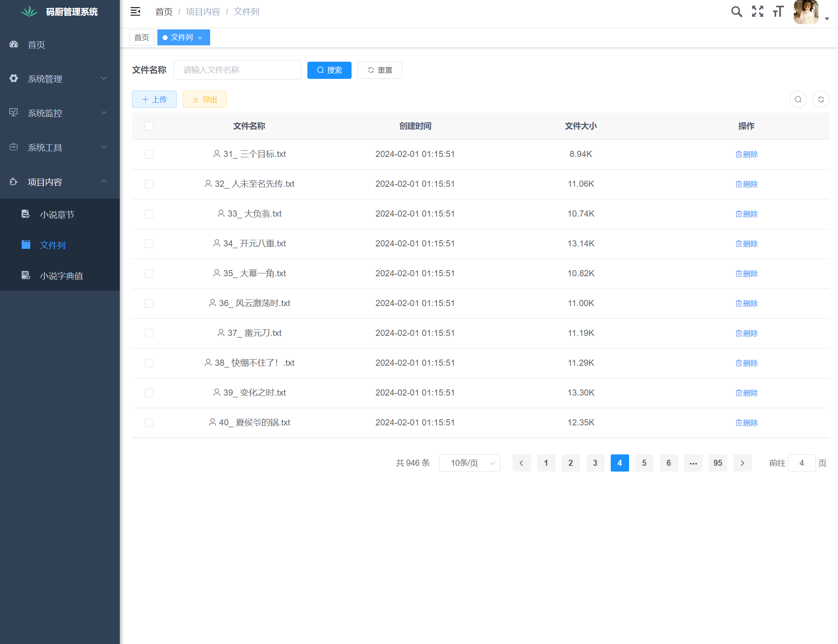The height and width of the screenshot is (644, 838).
Task: Jump to page 95
Action: tap(718, 463)
